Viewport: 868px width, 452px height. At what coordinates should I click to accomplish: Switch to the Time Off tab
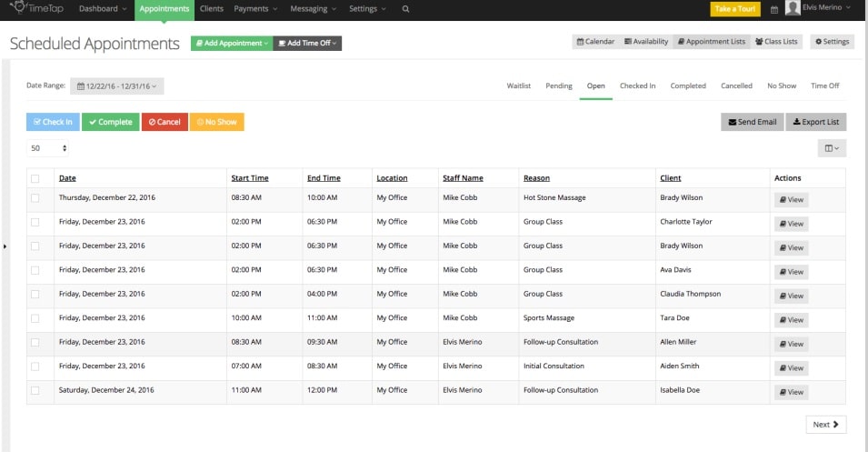[x=824, y=85]
